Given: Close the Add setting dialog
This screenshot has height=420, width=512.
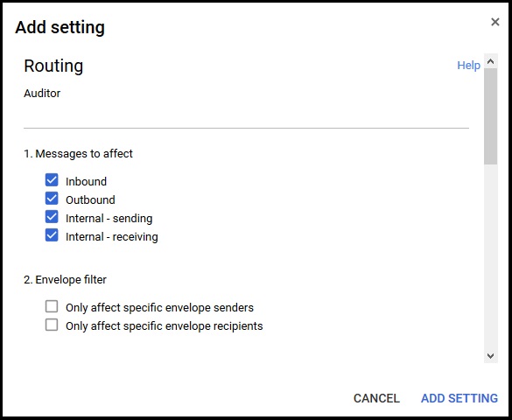Looking at the screenshot, I should 495,22.
